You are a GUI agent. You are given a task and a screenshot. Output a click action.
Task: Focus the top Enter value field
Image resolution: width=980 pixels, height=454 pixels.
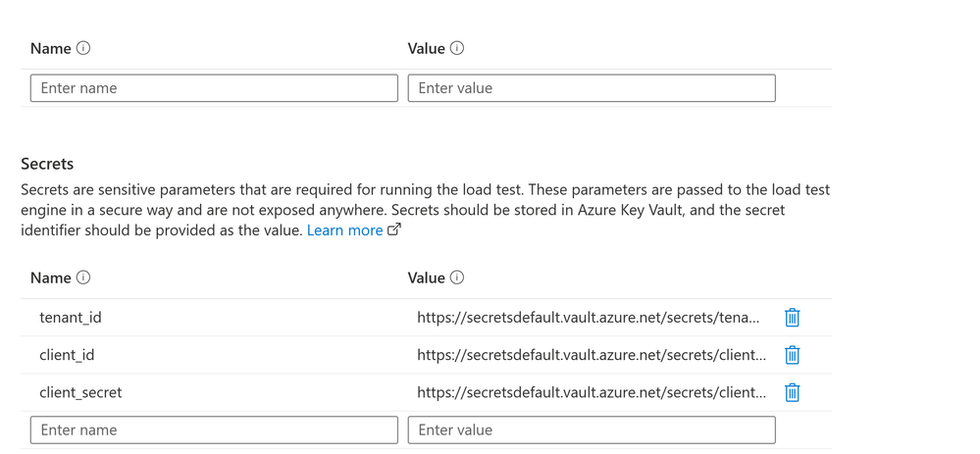(592, 88)
